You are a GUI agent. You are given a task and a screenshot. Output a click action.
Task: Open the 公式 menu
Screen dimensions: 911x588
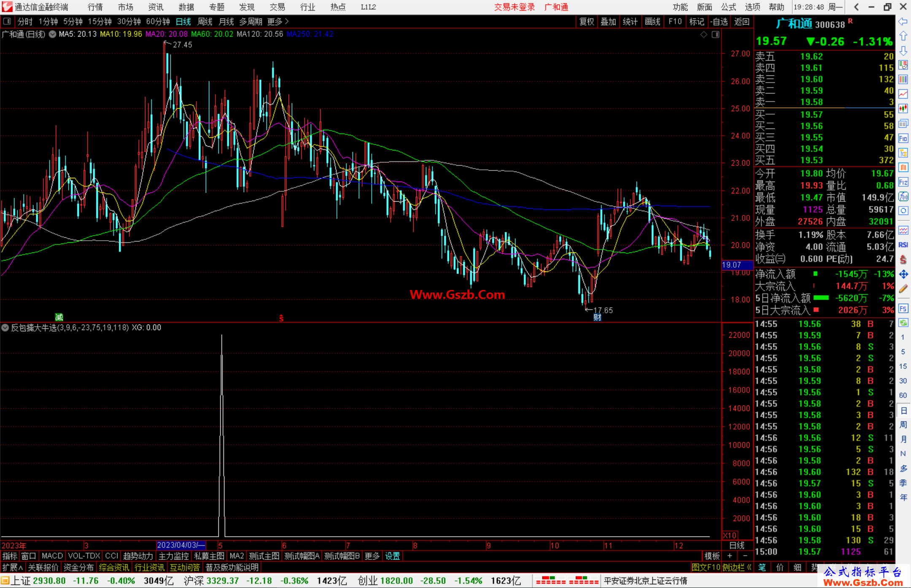coord(728,7)
